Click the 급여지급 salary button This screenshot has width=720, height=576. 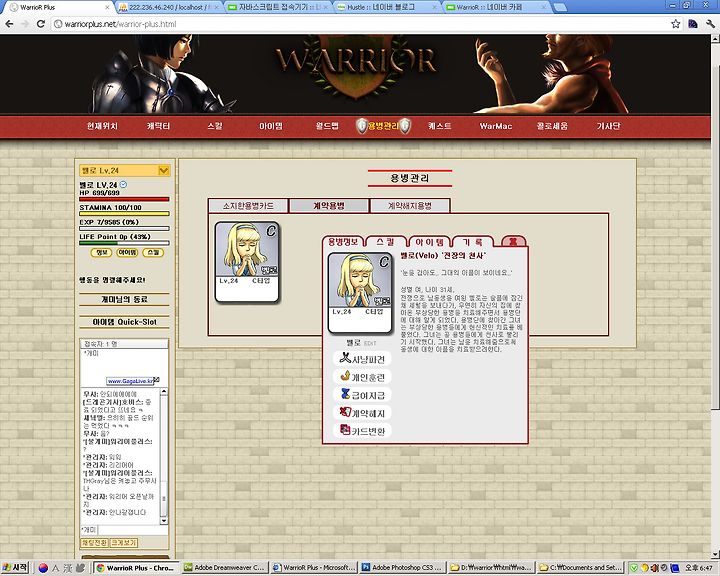362,395
